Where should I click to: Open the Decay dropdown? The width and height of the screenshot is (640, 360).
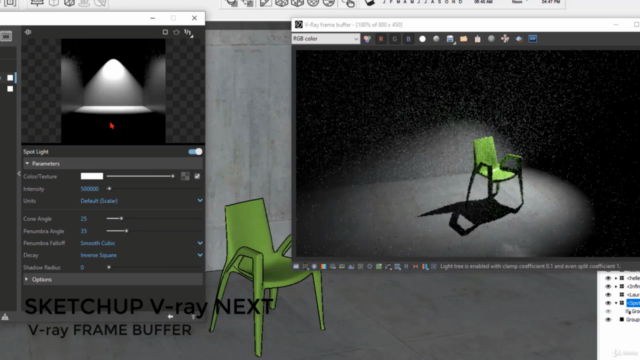point(141,255)
